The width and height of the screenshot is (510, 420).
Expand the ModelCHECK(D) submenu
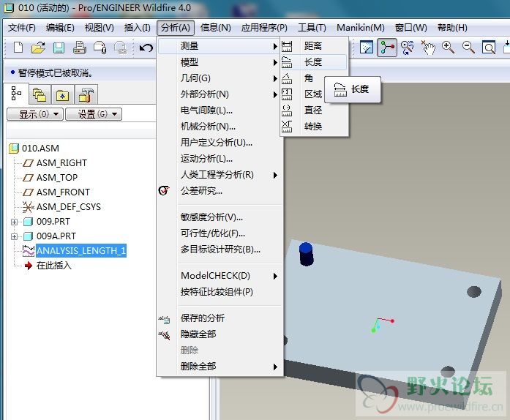click(220, 276)
